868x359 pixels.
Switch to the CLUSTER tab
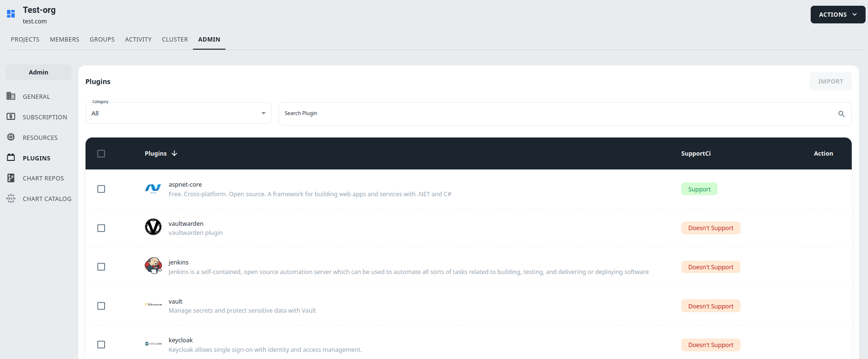(175, 39)
